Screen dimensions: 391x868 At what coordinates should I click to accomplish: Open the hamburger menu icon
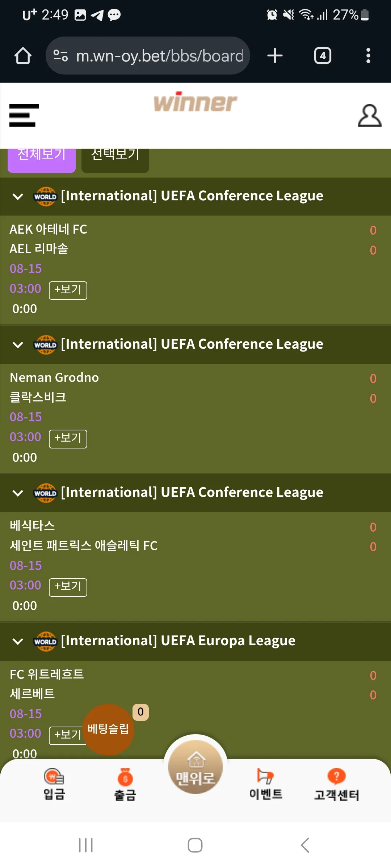(24, 115)
